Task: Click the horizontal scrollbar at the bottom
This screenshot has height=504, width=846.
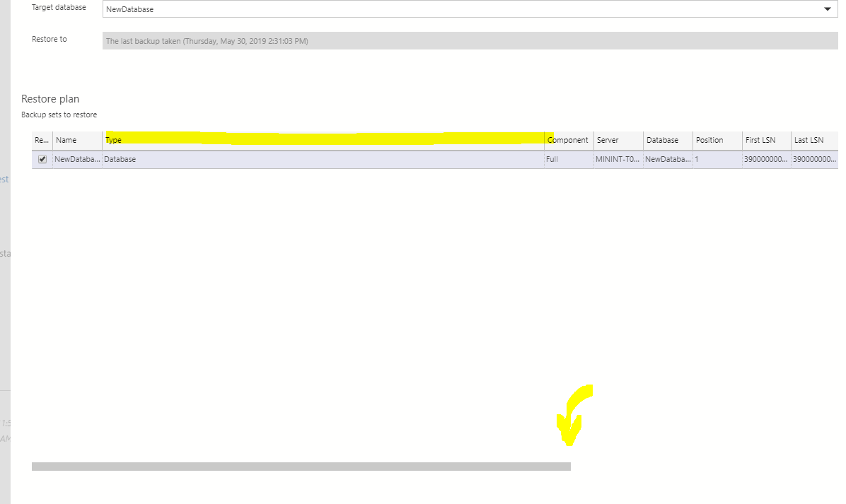Action: tap(301, 467)
